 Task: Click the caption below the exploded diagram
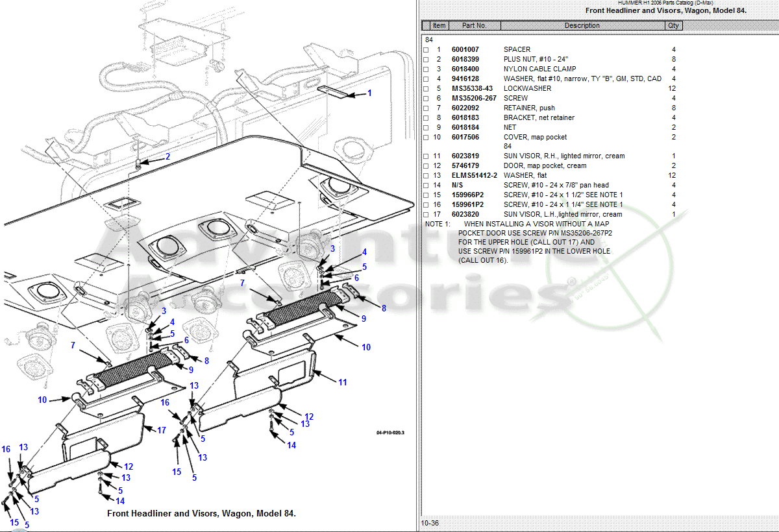(x=201, y=514)
